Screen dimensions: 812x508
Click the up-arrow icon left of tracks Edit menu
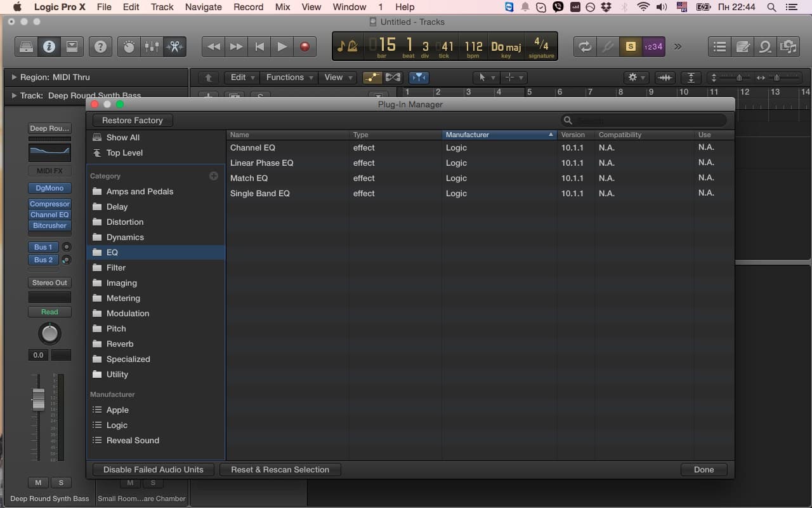(208, 77)
